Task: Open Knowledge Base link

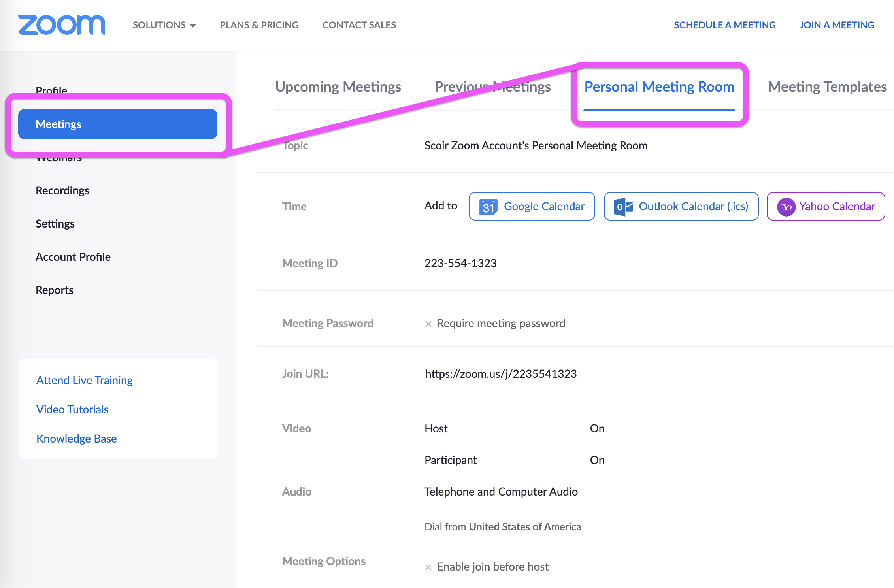Action: pyautogui.click(x=77, y=439)
